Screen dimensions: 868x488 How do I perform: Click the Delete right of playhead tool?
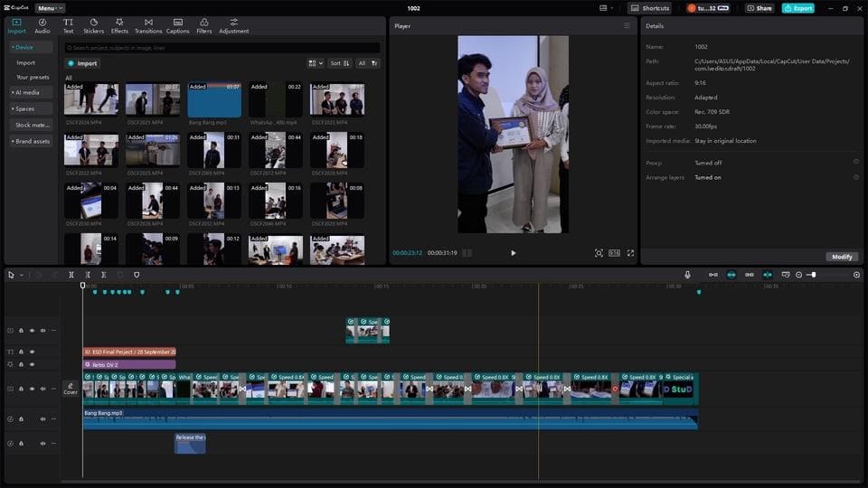click(x=103, y=275)
